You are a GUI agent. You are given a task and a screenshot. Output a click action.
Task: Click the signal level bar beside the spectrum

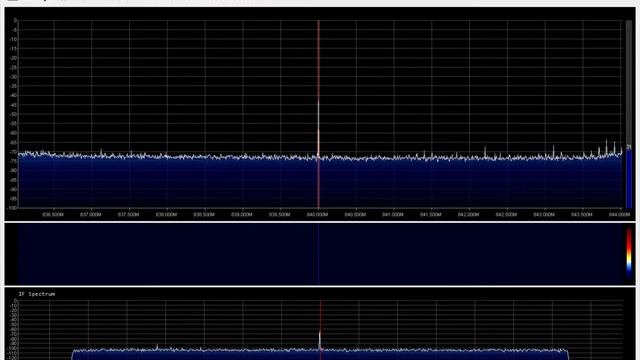[629, 114]
